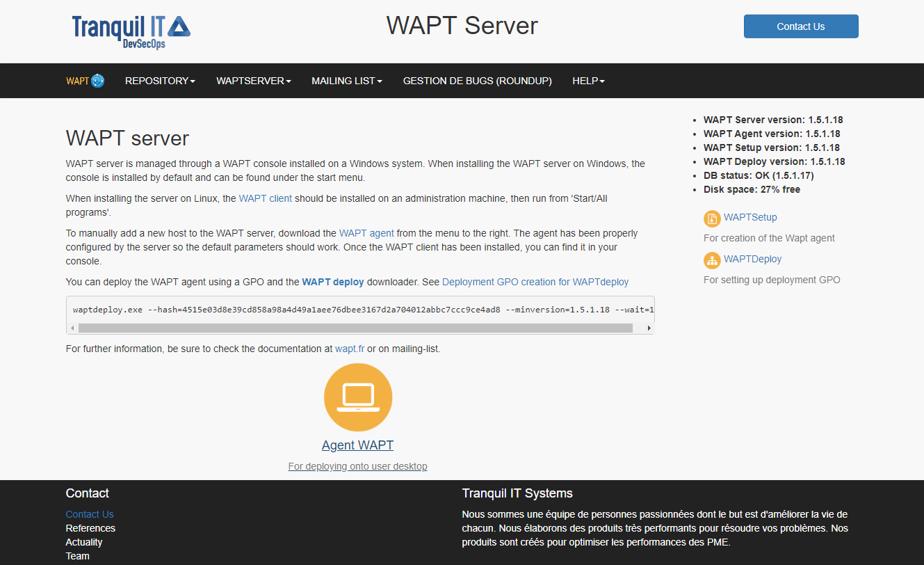Visit the wapt.fr documentation link

tap(350, 349)
